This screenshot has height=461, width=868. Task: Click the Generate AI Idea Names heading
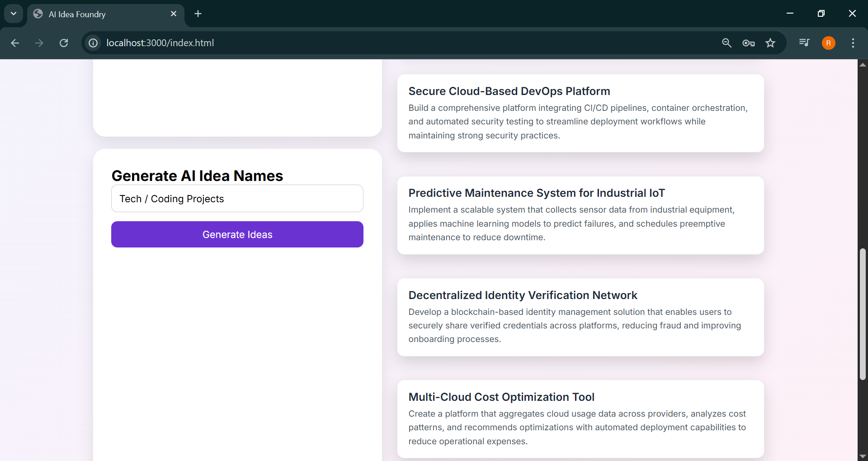pyautogui.click(x=197, y=176)
